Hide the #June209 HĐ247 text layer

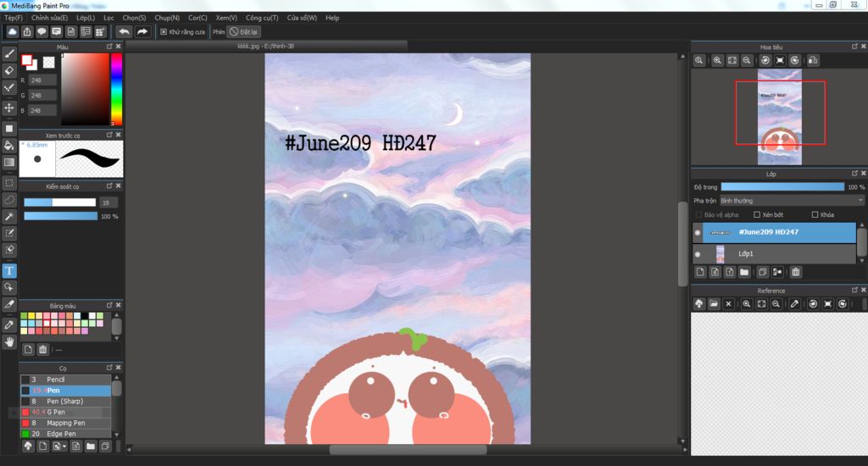click(x=698, y=232)
